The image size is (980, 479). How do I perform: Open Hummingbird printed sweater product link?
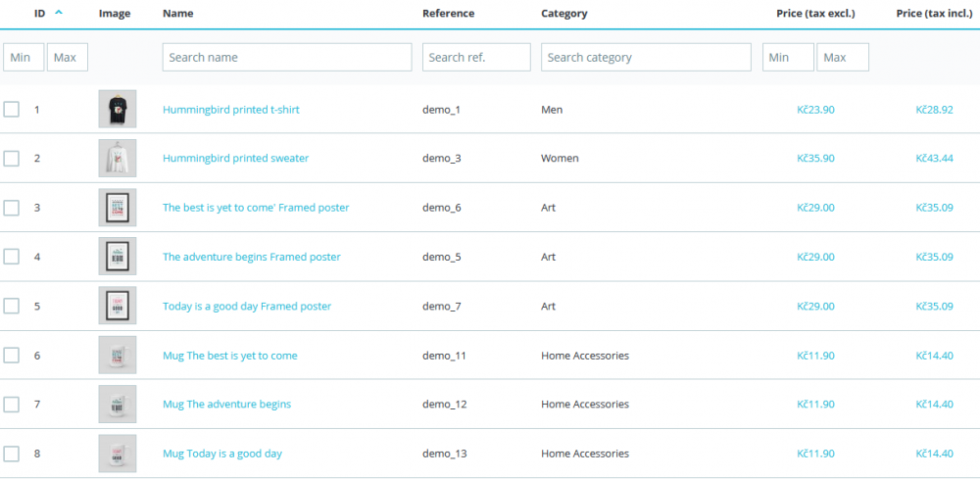pos(235,158)
